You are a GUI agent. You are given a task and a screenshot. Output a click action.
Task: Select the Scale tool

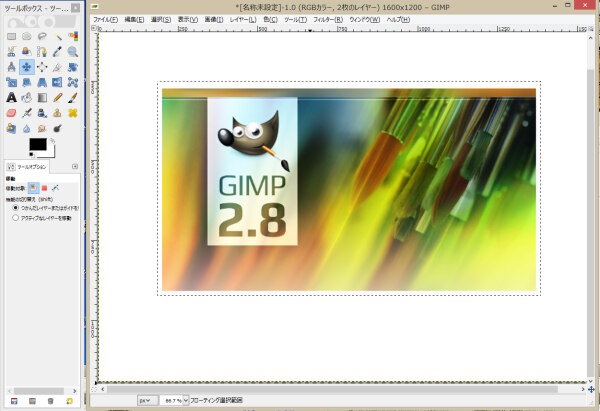(x=11, y=82)
